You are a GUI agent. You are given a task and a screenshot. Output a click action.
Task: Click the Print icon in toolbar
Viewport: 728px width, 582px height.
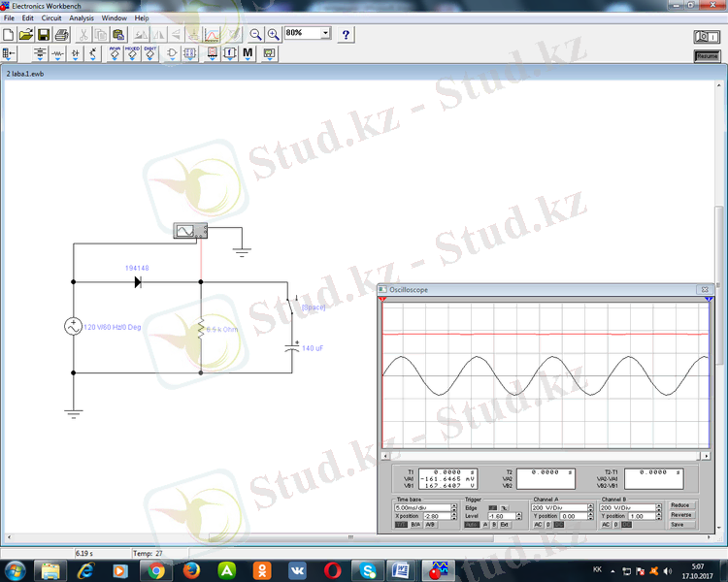point(61,34)
